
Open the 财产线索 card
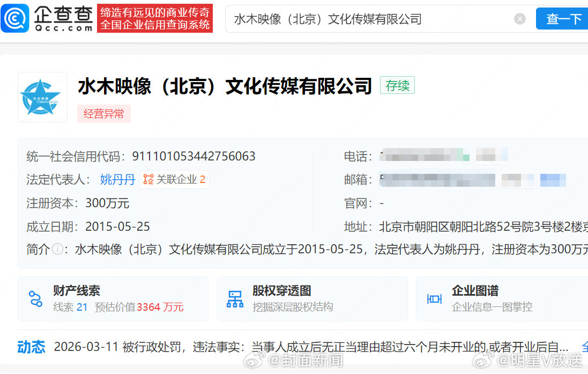[113, 299]
